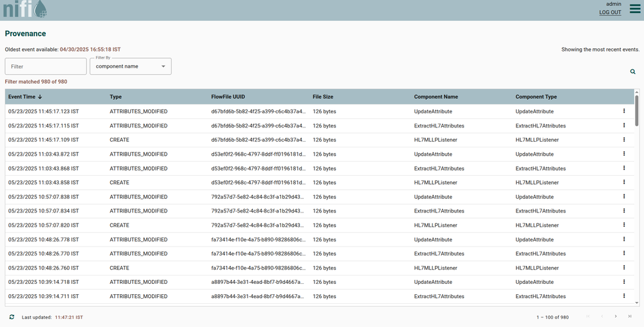Click UUID fa73414e in 10:48:26.778 row
The height and width of the screenshot is (327, 644).
tap(259, 239)
